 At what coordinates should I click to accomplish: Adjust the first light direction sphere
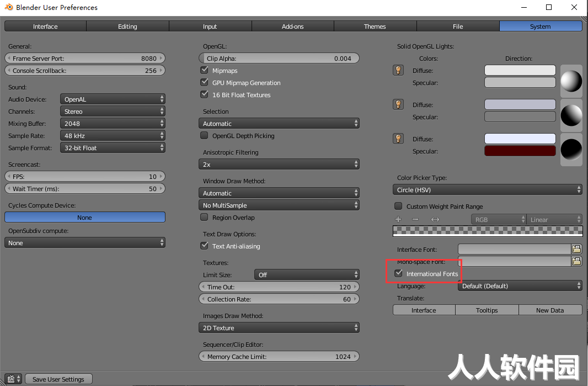571,81
